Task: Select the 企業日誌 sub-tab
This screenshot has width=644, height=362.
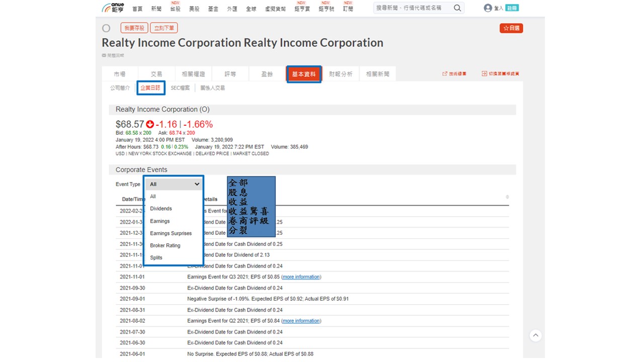Action: (150, 88)
